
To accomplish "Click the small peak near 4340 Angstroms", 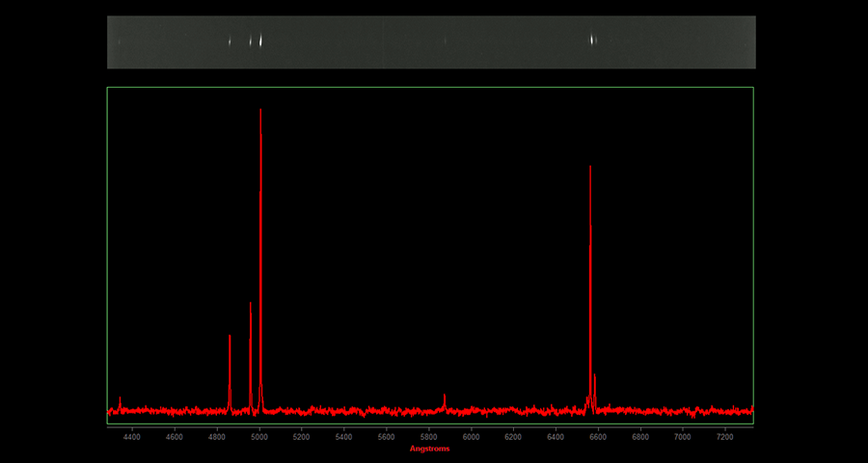I will [x=120, y=401].
